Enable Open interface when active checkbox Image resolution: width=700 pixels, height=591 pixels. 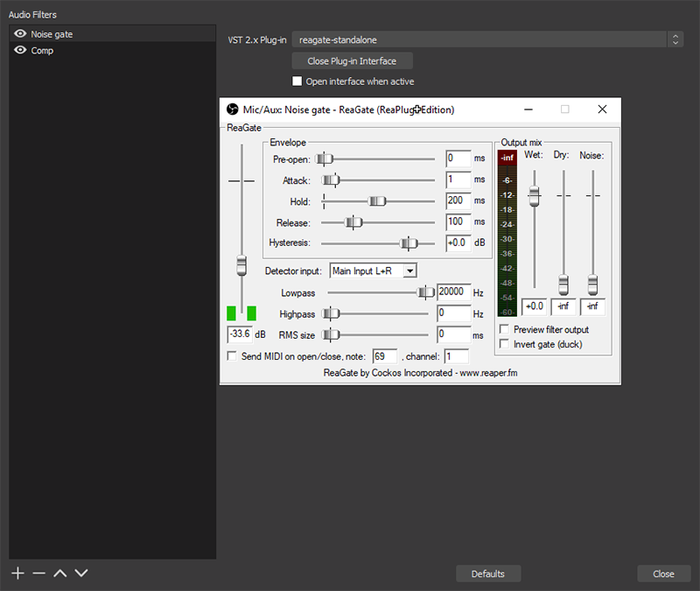297,81
